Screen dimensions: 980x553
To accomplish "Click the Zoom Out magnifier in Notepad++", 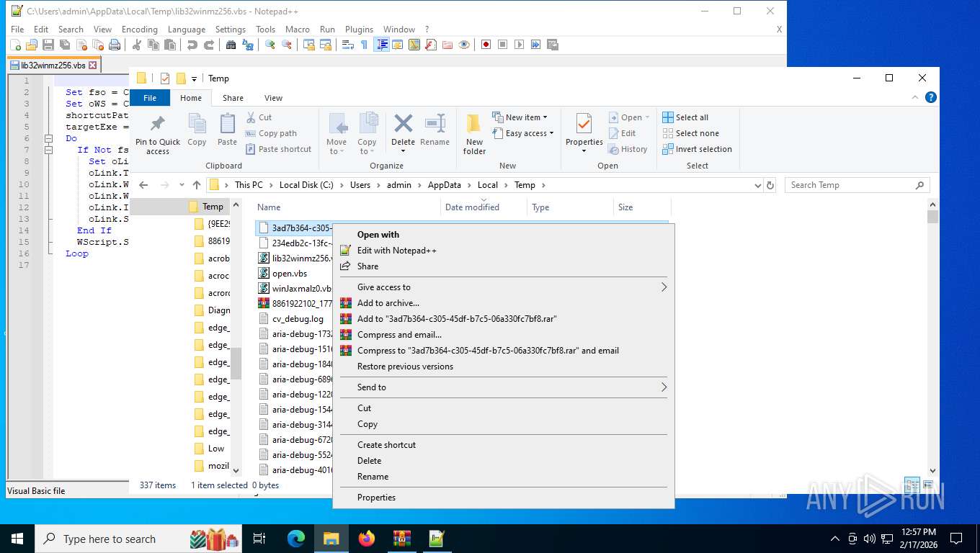I will (x=286, y=45).
